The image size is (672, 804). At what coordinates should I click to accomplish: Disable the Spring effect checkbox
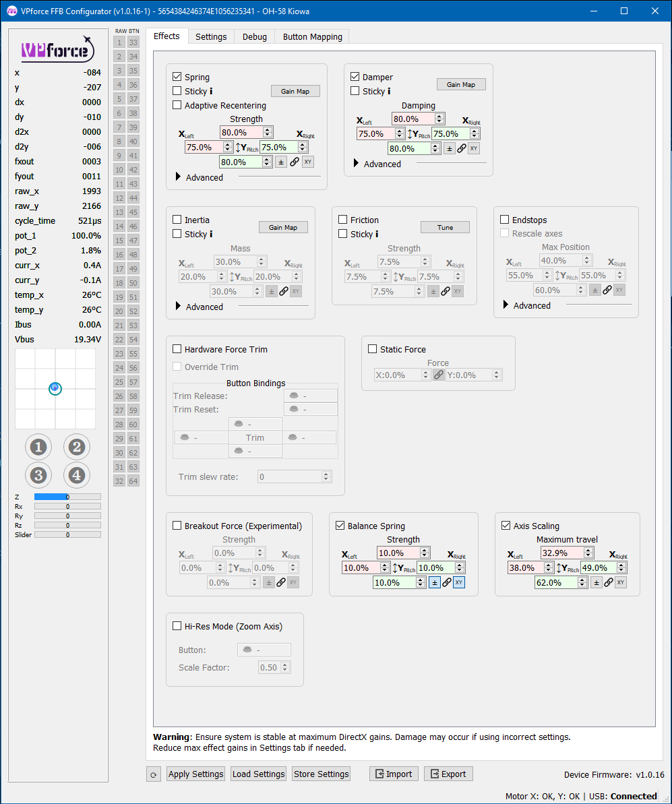coord(177,77)
